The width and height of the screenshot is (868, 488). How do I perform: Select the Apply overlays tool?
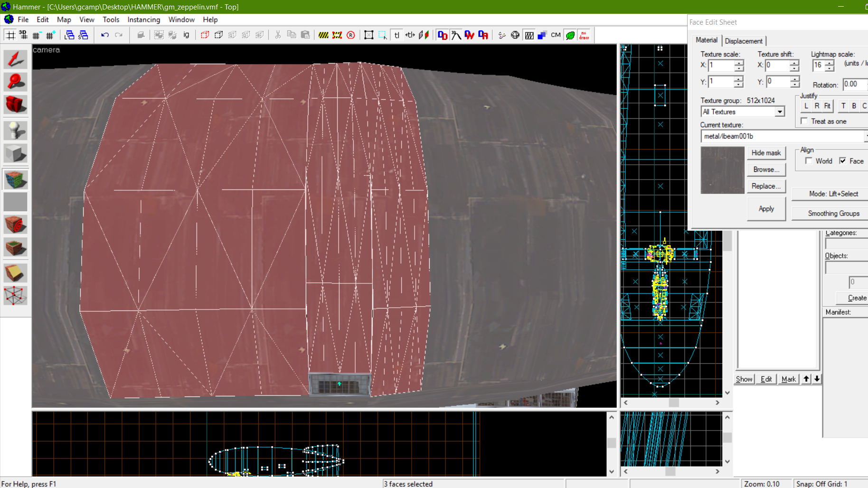(x=15, y=247)
